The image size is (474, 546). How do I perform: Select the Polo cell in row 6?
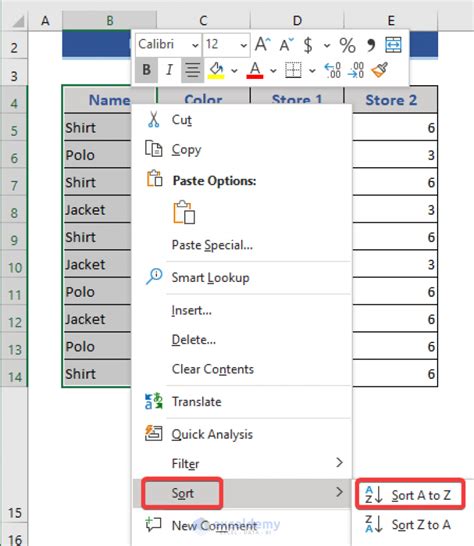[x=98, y=155]
